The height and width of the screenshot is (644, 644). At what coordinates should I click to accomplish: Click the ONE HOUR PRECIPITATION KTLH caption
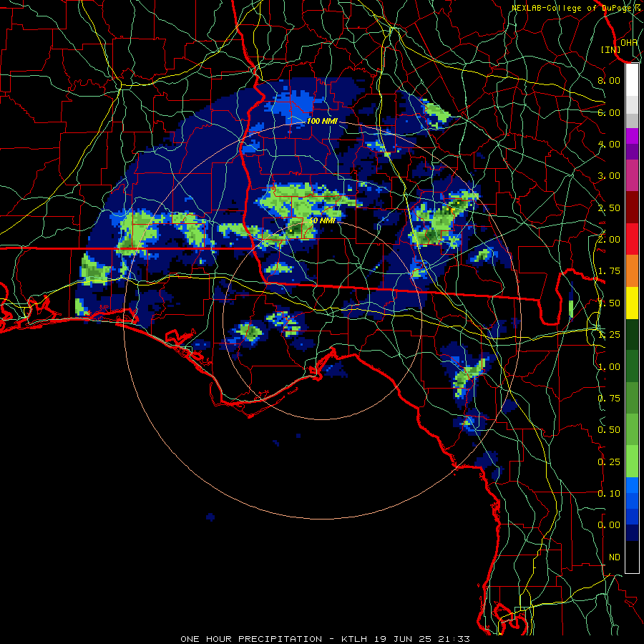pos(325,639)
